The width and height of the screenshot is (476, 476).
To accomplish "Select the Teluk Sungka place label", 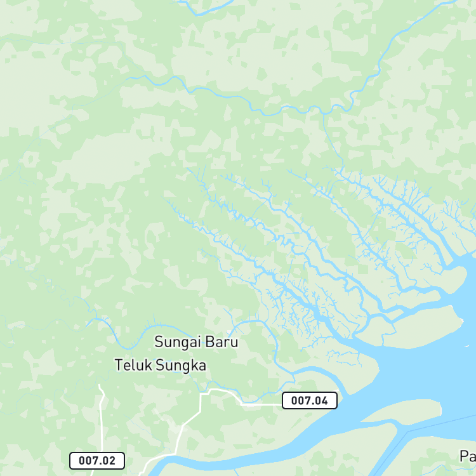I will coord(161,365).
